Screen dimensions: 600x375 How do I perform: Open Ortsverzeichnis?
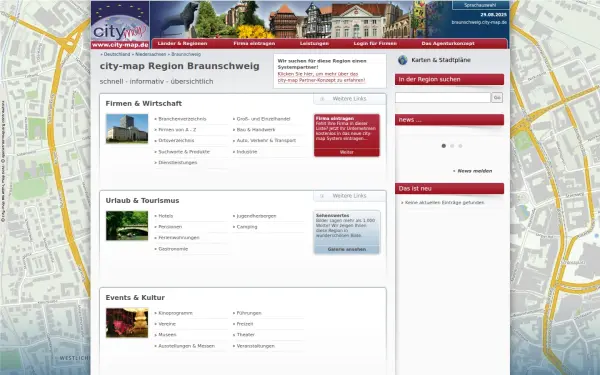pyautogui.click(x=176, y=140)
